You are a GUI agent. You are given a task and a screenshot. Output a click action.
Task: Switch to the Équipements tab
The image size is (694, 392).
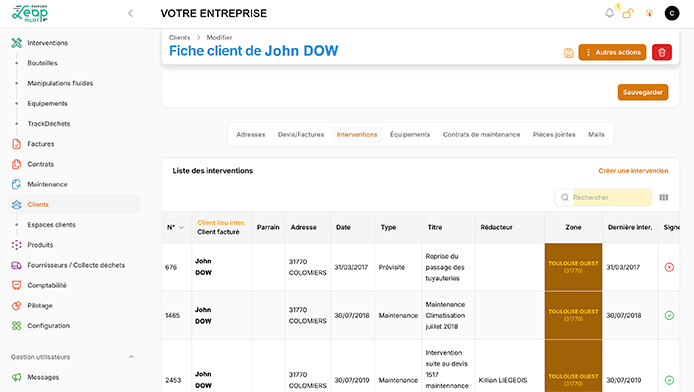tap(410, 135)
